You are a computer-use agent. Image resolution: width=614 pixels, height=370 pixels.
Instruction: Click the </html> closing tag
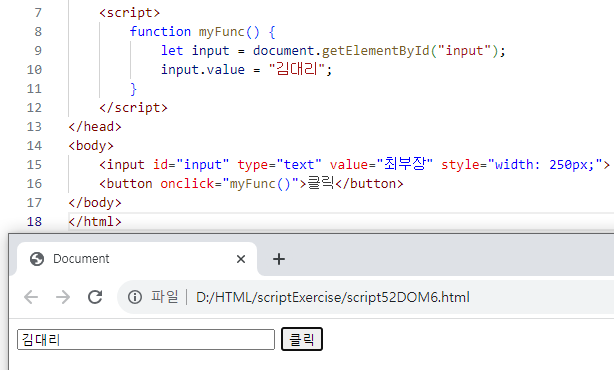tap(95, 222)
